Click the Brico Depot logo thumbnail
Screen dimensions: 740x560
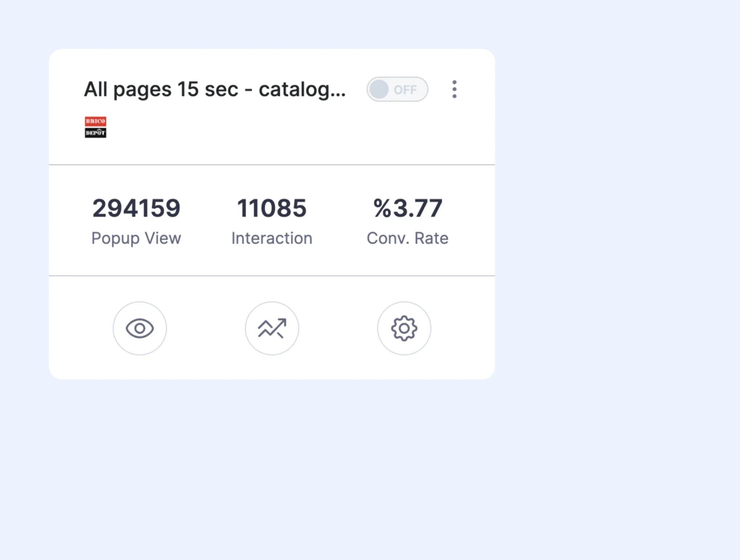[x=95, y=127]
